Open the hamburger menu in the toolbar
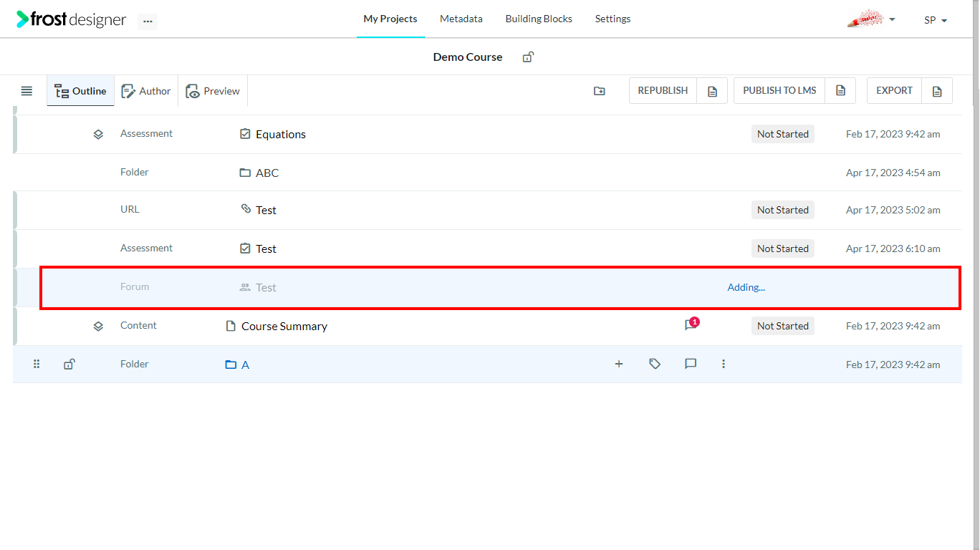The image size is (980, 550). pyautogui.click(x=27, y=91)
